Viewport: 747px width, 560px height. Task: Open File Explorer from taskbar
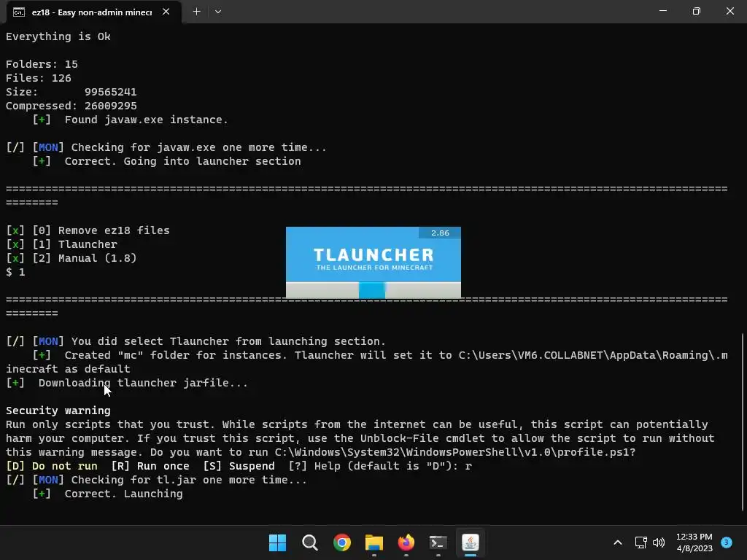click(374, 542)
